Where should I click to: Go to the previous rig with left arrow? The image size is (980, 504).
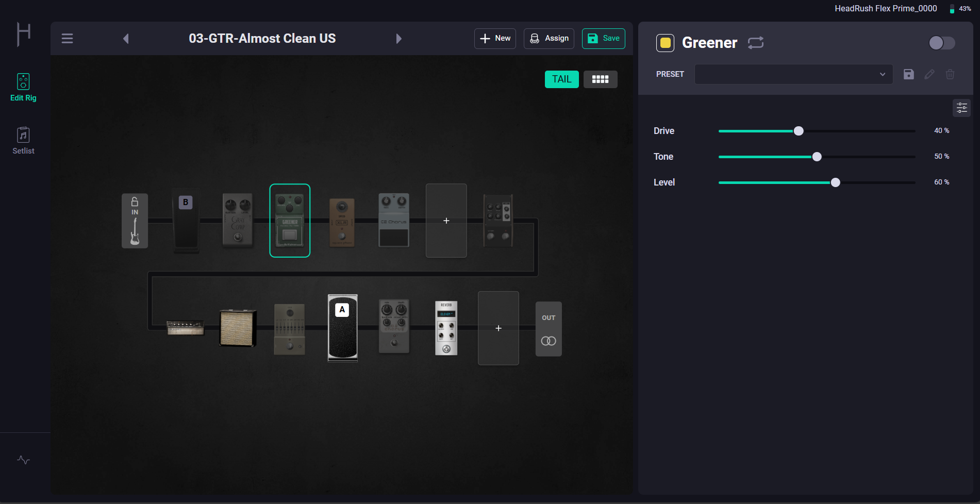click(x=125, y=38)
